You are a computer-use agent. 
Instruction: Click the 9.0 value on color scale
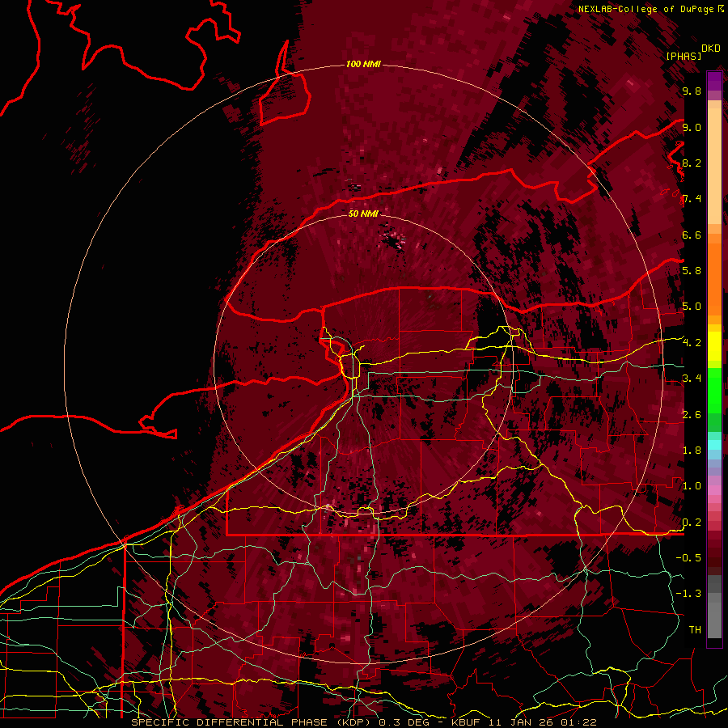click(692, 127)
